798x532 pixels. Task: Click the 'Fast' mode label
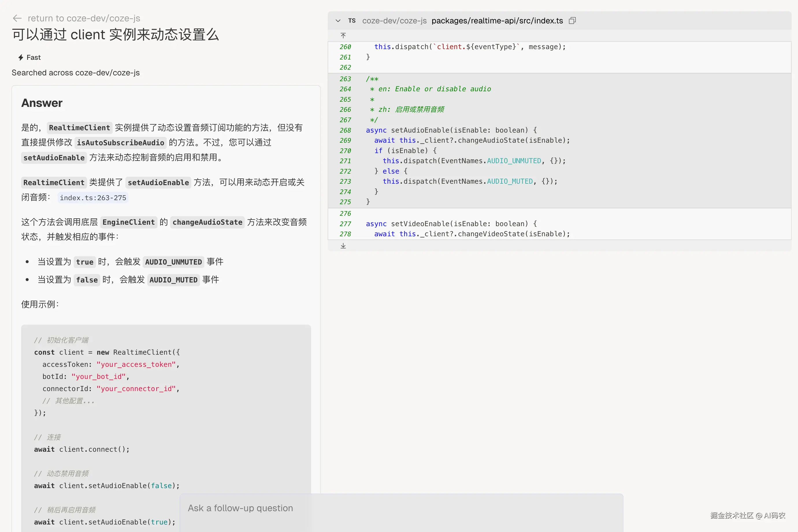34,58
